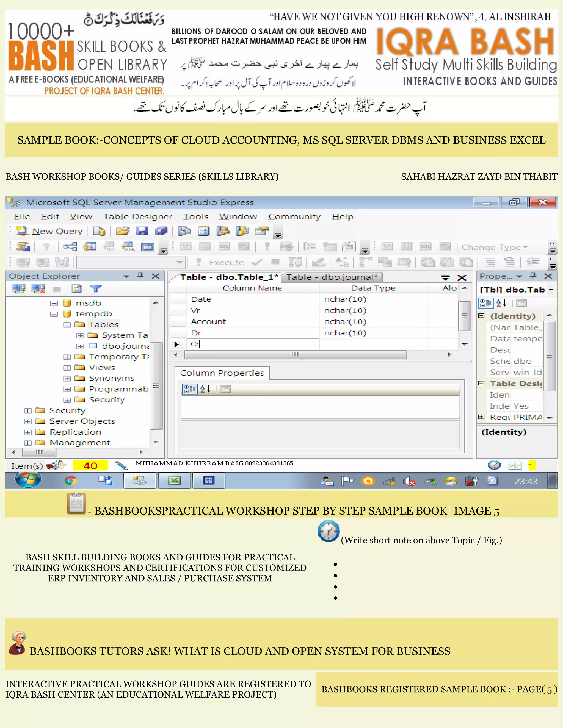The image size is (563, 728).
Task: Click the Filter funnel icon in Object Explorer
Action: tap(96, 289)
